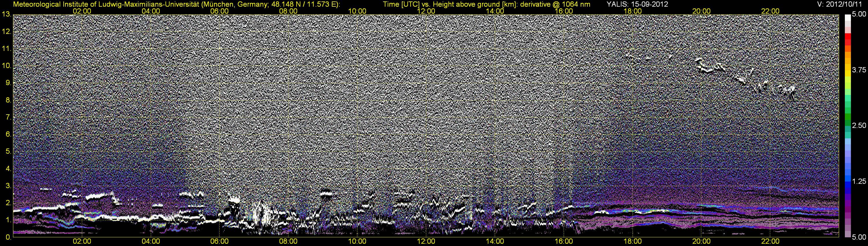
Task: Click the 9 km height axis label
Action: [x=8, y=83]
